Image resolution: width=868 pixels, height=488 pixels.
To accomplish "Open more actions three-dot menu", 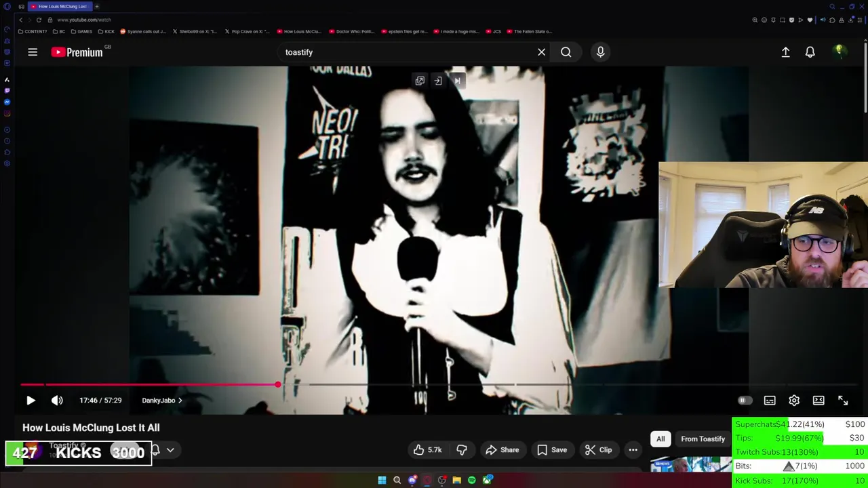I will click(633, 450).
